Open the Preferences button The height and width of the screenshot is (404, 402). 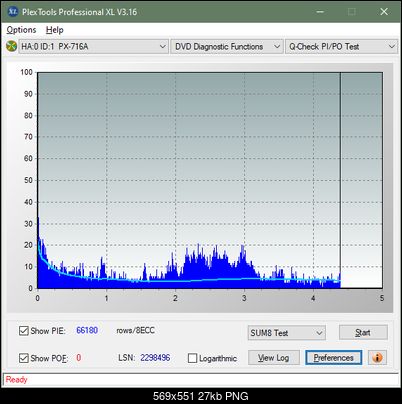pyautogui.click(x=333, y=358)
